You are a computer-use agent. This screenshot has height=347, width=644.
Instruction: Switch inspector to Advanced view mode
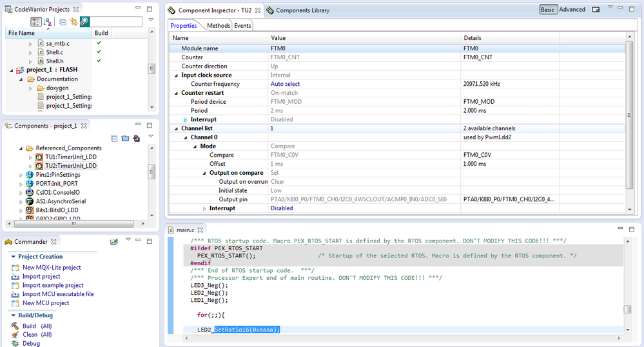[x=572, y=10]
